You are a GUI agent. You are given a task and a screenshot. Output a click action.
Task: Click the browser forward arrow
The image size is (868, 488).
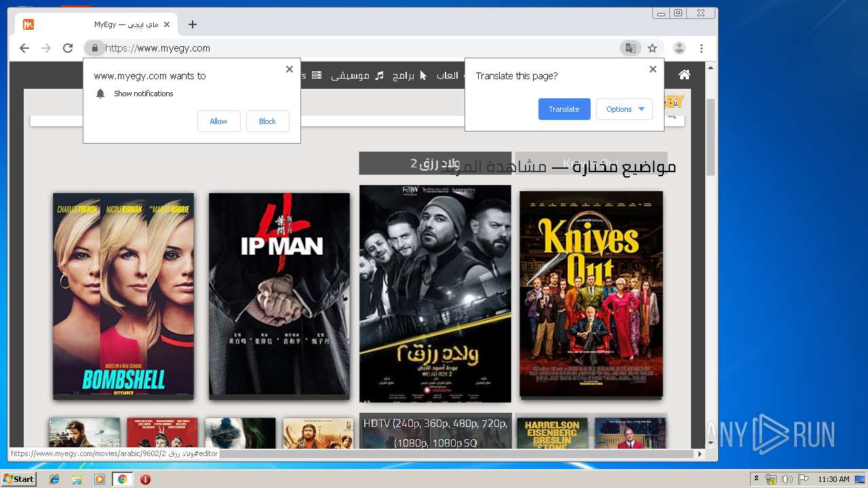click(x=46, y=48)
